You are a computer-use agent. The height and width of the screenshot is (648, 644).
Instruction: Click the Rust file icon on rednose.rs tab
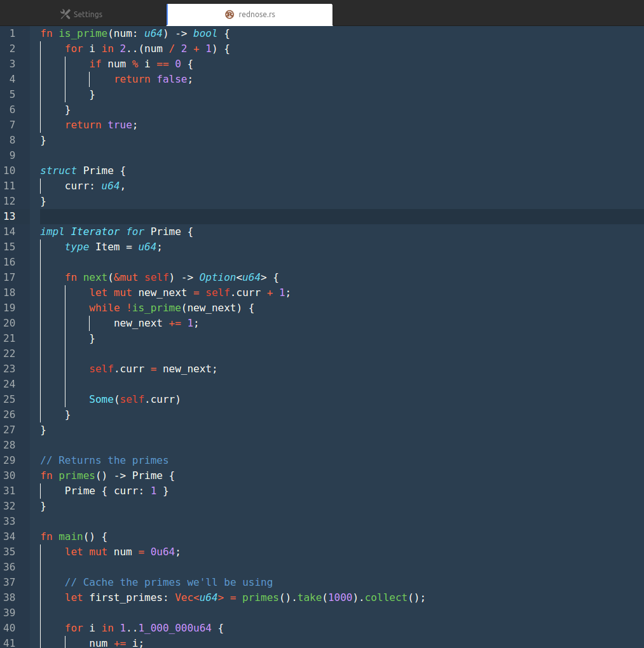pos(230,15)
